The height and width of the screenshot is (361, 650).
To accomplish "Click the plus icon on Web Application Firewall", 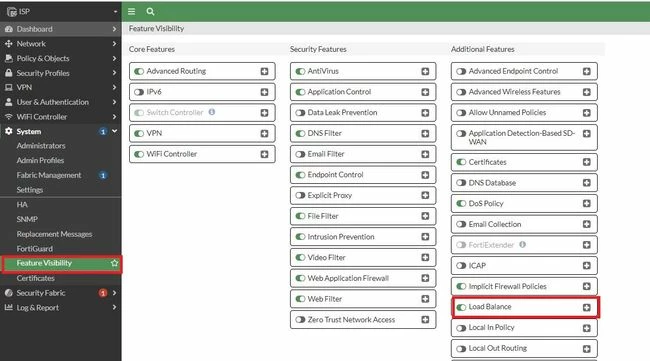I will pyautogui.click(x=425, y=278).
